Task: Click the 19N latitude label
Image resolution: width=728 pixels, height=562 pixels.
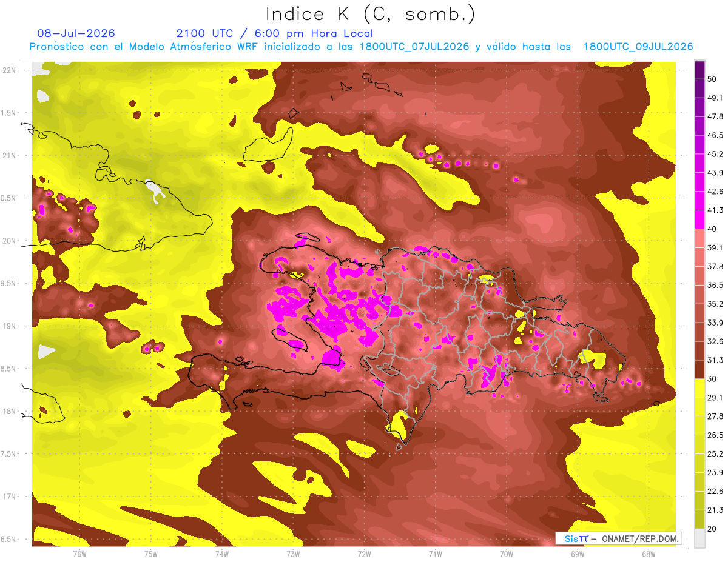Action: tap(9, 326)
